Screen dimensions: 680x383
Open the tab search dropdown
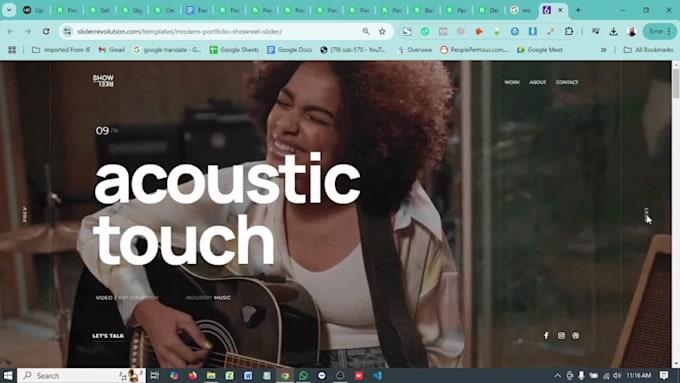tap(9, 10)
